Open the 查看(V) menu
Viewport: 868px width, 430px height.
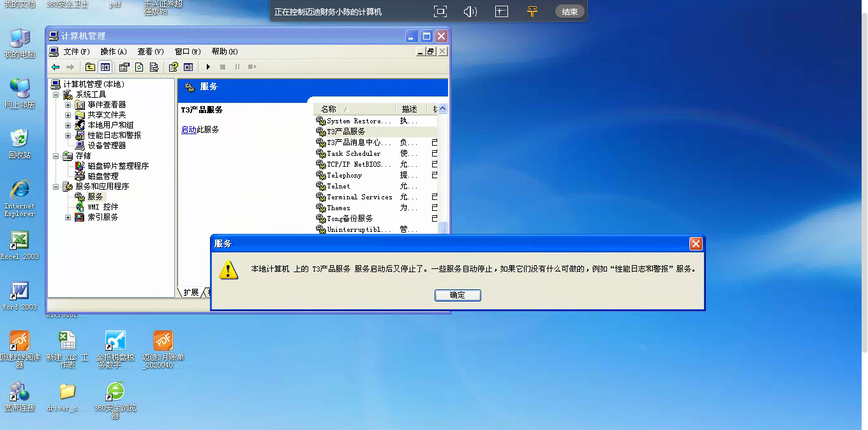tap(151, 52)
